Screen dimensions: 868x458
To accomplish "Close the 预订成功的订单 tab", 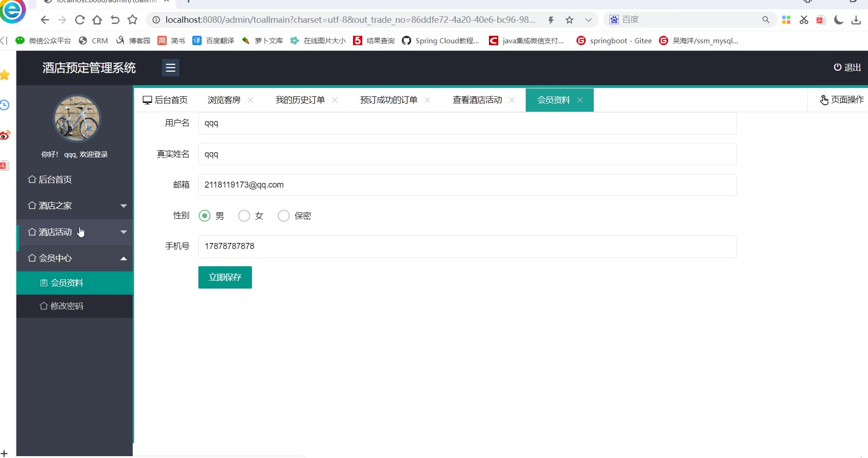I will click(427, 100).
